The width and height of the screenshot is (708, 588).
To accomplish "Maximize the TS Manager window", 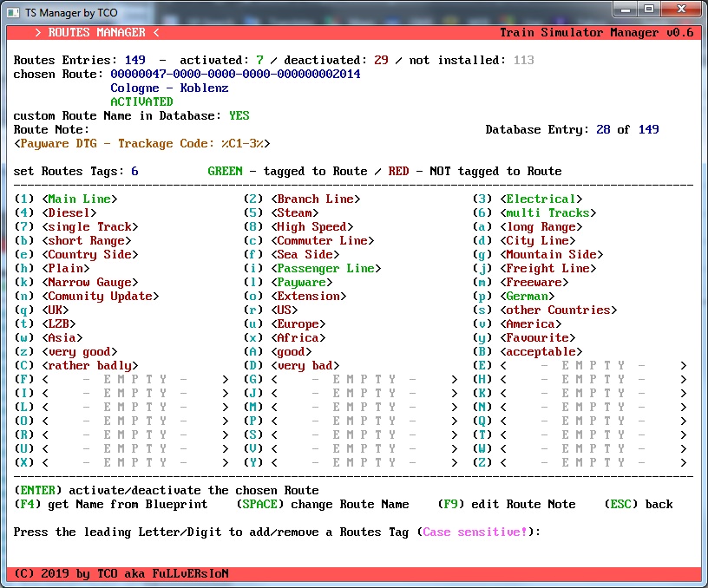I will coord(648,10).
